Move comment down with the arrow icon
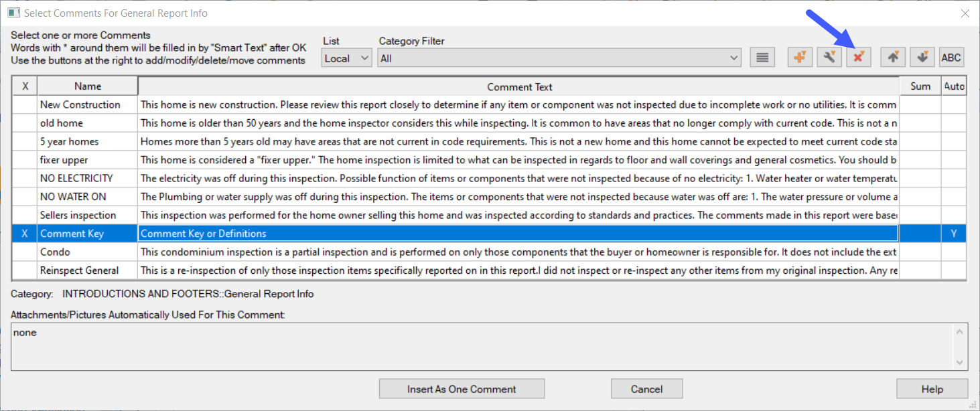Screen dimensions: 980x411 [x=922, y=58]
